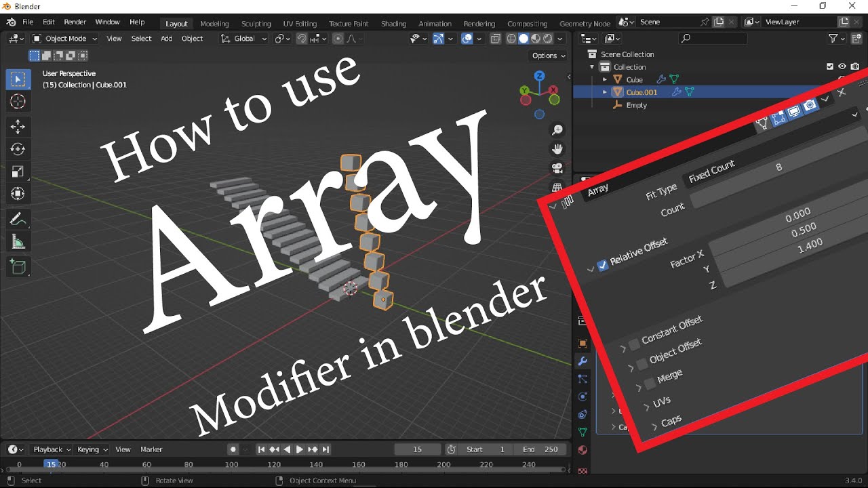The height and width of the screenshot is (488, 868).
Task: Toggle snapping magnet in header
Action: pyautogui.click(x=302, y=39)
